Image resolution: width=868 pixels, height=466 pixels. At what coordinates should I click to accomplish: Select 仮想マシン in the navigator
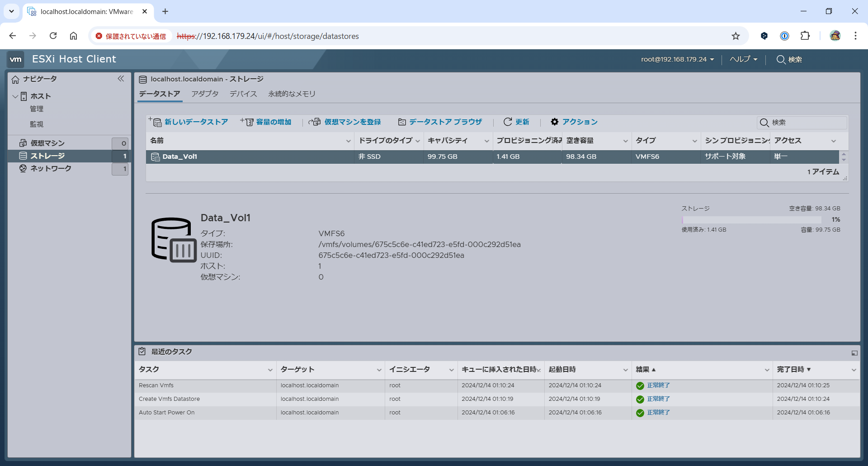[47, 143]
